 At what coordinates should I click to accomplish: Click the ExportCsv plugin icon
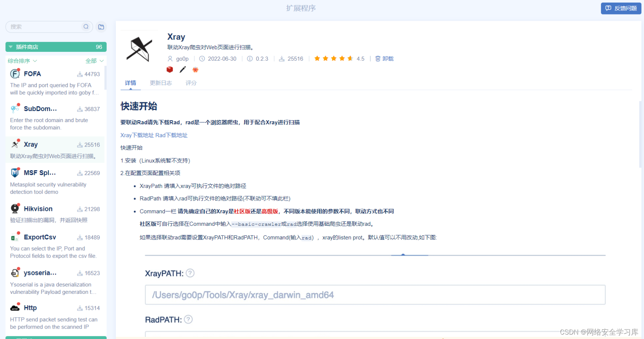click(x=15, y=237)
